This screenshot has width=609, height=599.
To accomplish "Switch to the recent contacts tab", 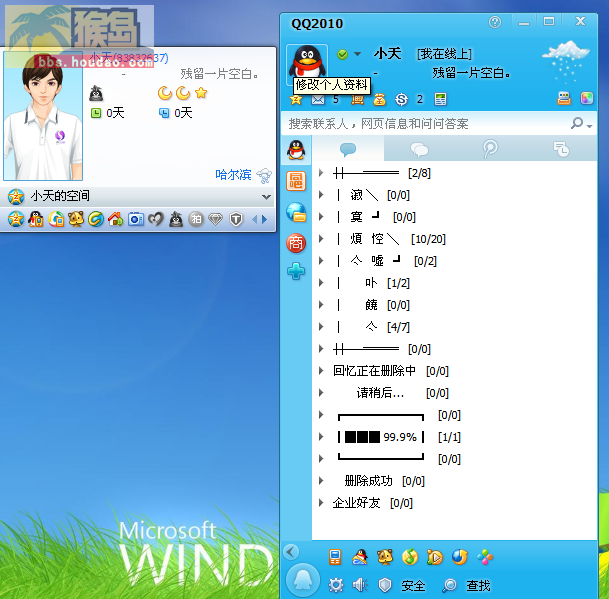I will [561, 149].
